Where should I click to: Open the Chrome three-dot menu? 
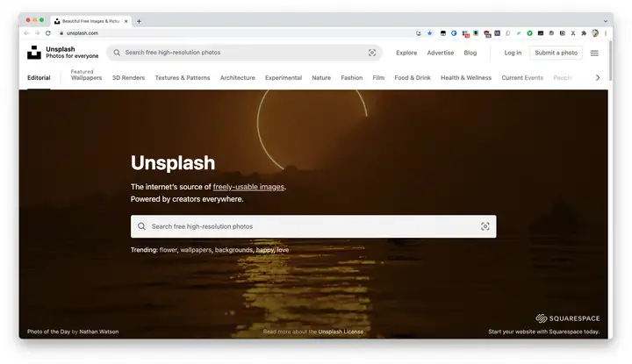(606, 33)
